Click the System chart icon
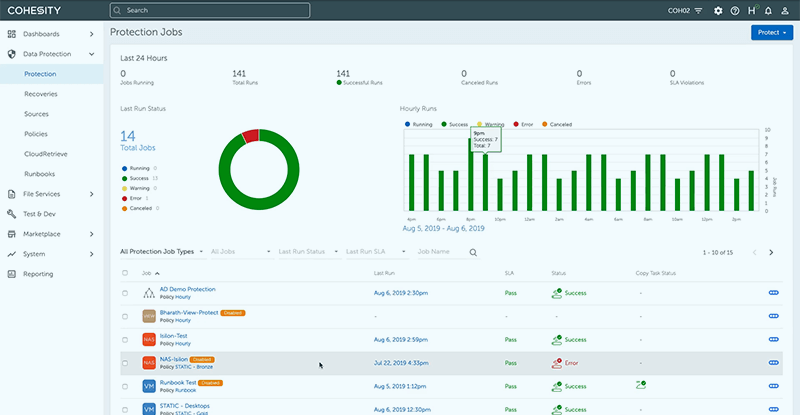 [12, 254]
